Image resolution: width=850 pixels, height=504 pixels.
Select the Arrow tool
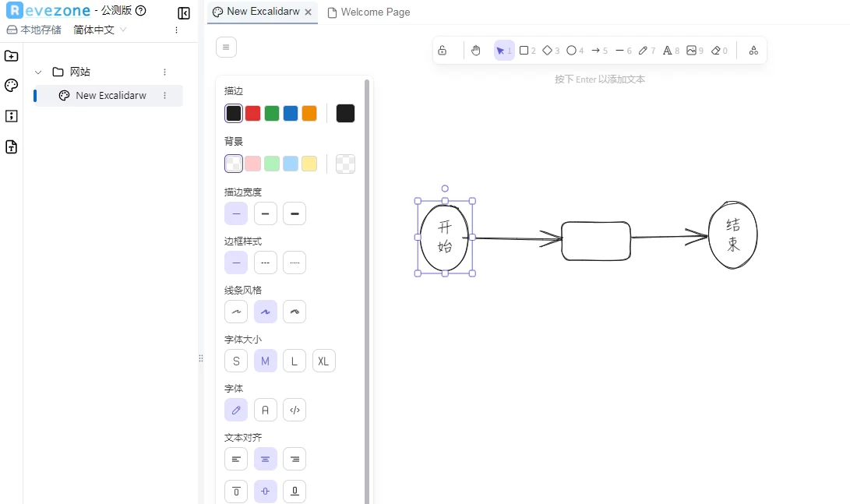pyautogui.click(x=596, y=51)
